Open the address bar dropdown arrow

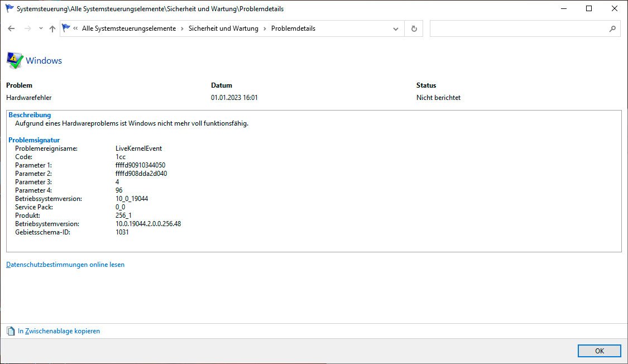click(396, 28)
